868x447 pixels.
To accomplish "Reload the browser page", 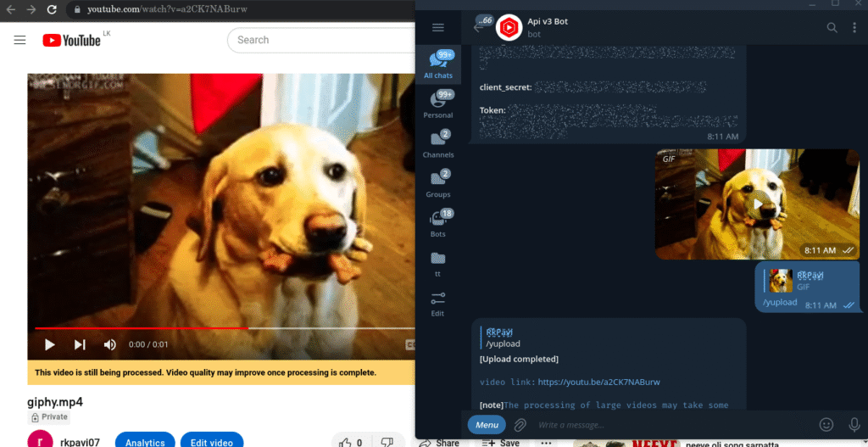I will coord(52,10).
